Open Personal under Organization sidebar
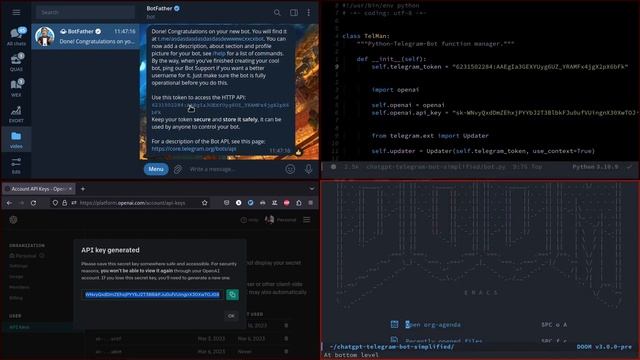Image resolution: width=640 pixels, height=360 pixels. [26, 256]
